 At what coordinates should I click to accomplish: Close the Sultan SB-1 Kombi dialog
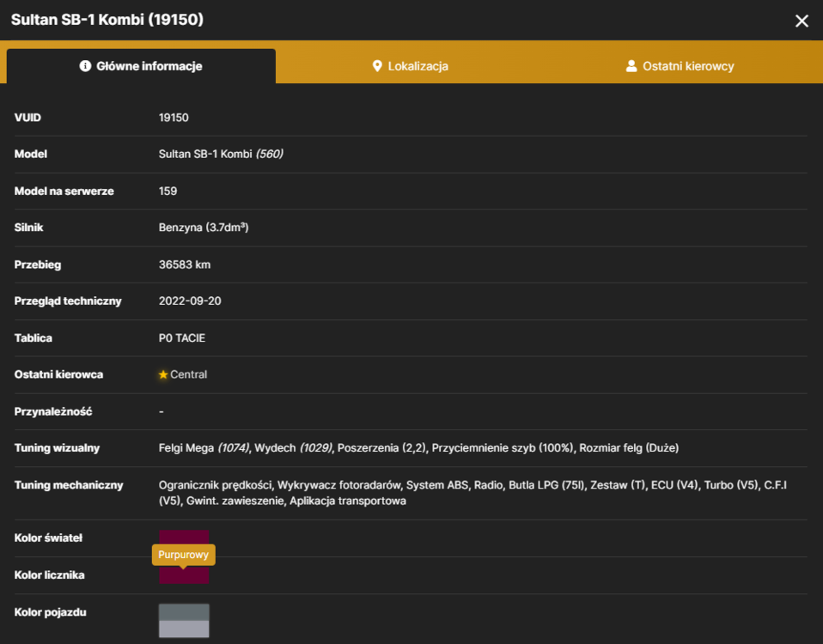coord(802,21)
